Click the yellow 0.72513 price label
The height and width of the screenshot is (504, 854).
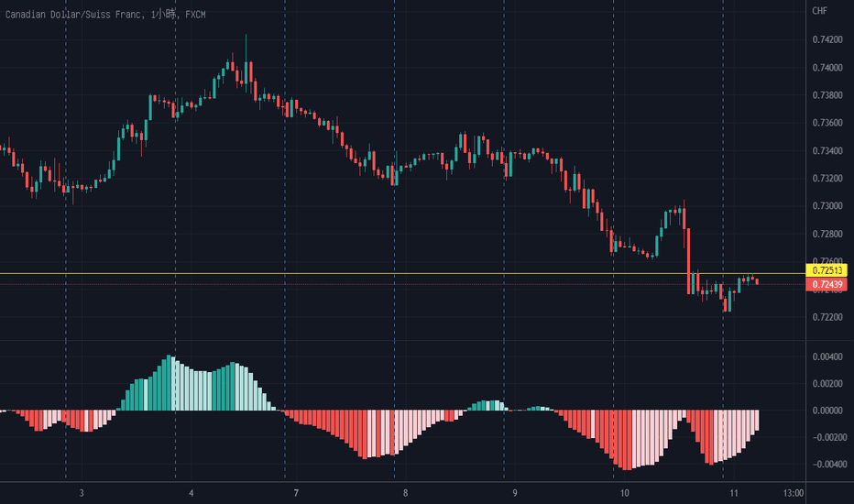827,270
